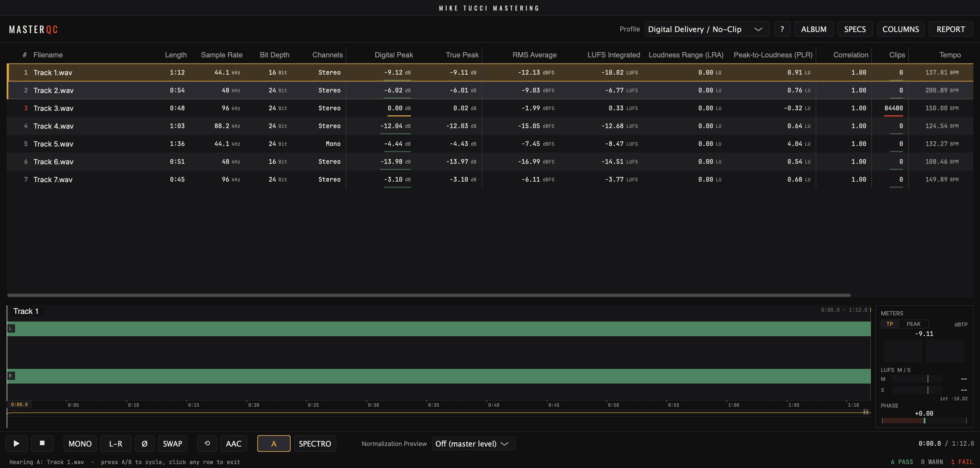
Task: Click the left channel waveform
Action: tap(439, 329)
